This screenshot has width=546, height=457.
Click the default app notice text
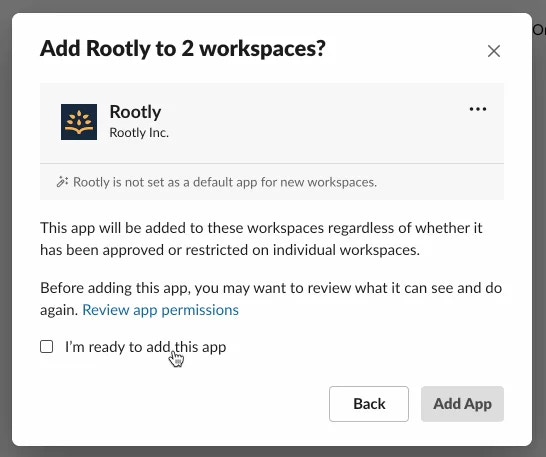(x=225, y=182)
